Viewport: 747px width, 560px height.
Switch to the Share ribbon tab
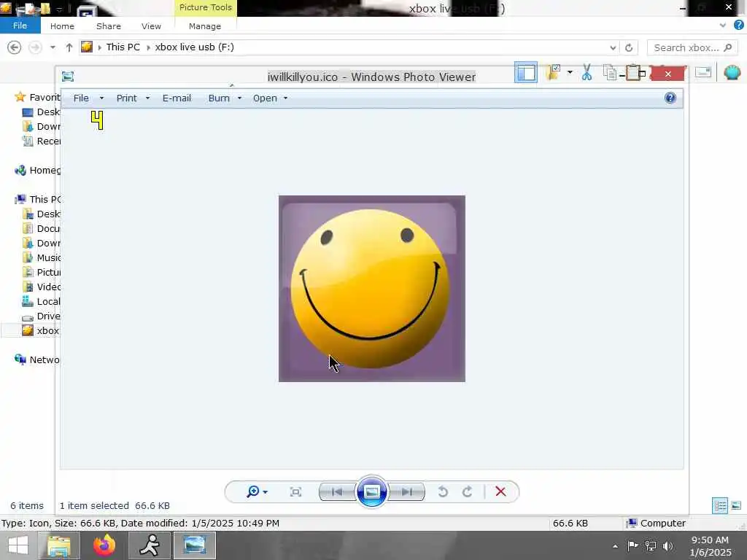point(109,26)
